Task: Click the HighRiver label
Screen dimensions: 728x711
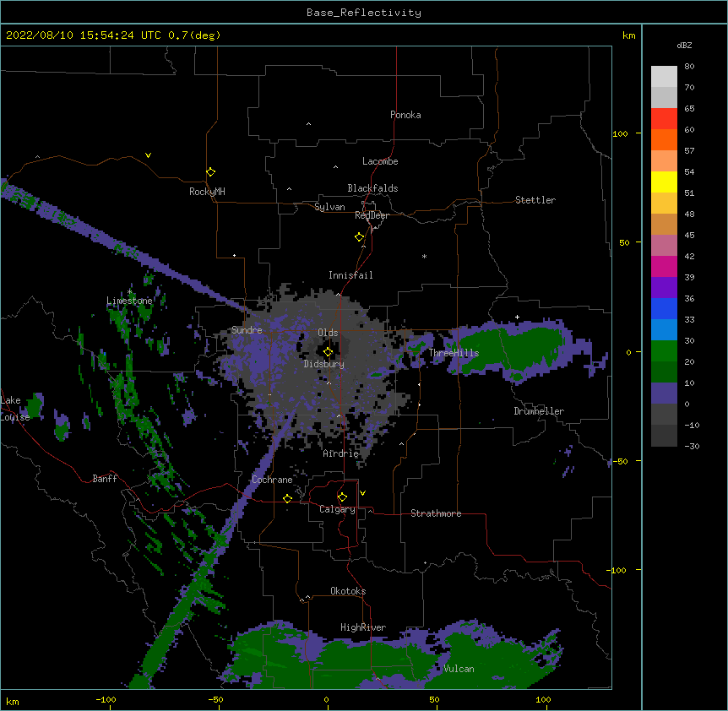Action: pos(363,627)
